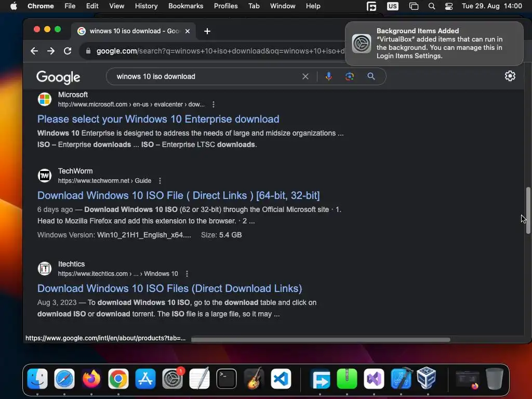
Task: Open the Archive Utility green dock icon
Action: click(x=347, y=379)
